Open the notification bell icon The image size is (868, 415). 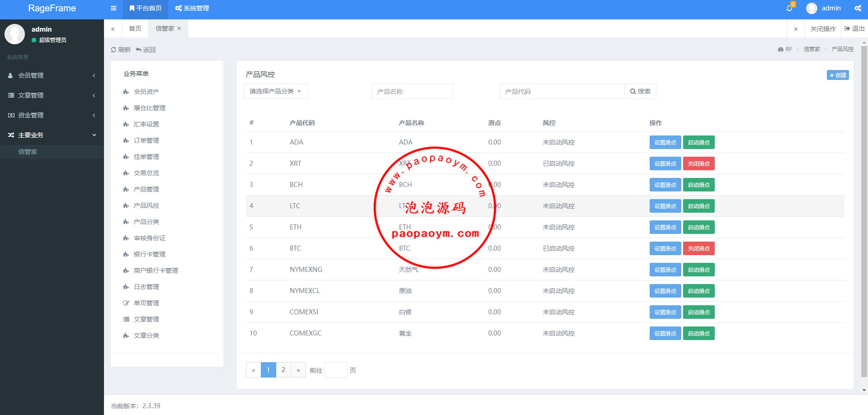(x=789, y=8)
